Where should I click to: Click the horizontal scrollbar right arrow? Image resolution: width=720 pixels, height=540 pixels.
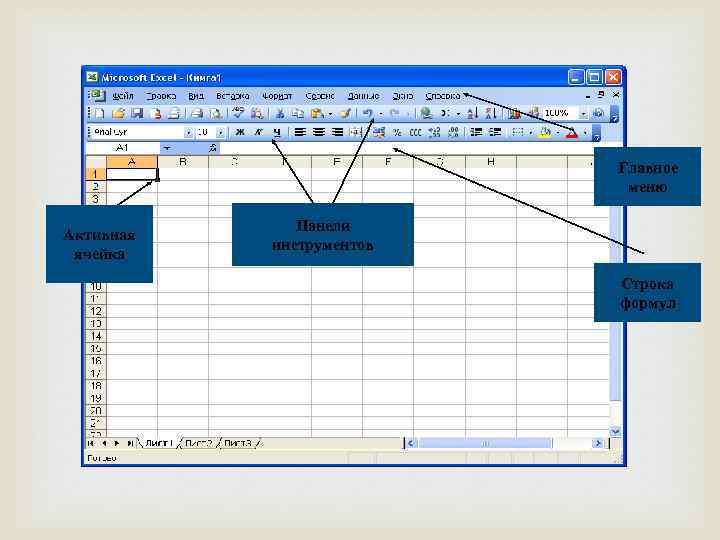[598, 443]
